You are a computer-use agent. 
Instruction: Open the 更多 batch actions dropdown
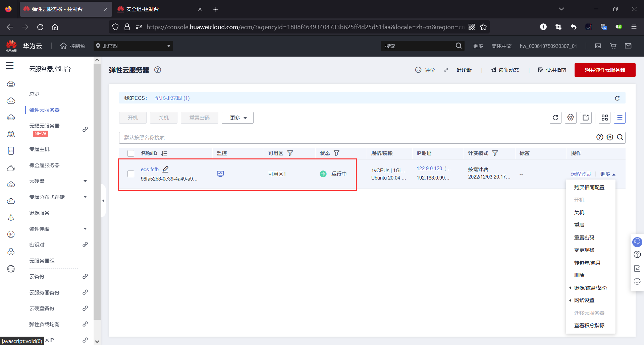click(x=237, y=118)
